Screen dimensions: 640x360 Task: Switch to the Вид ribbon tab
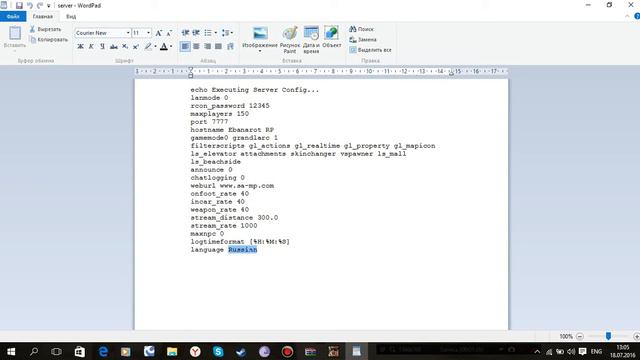click(x=71, y=16)
